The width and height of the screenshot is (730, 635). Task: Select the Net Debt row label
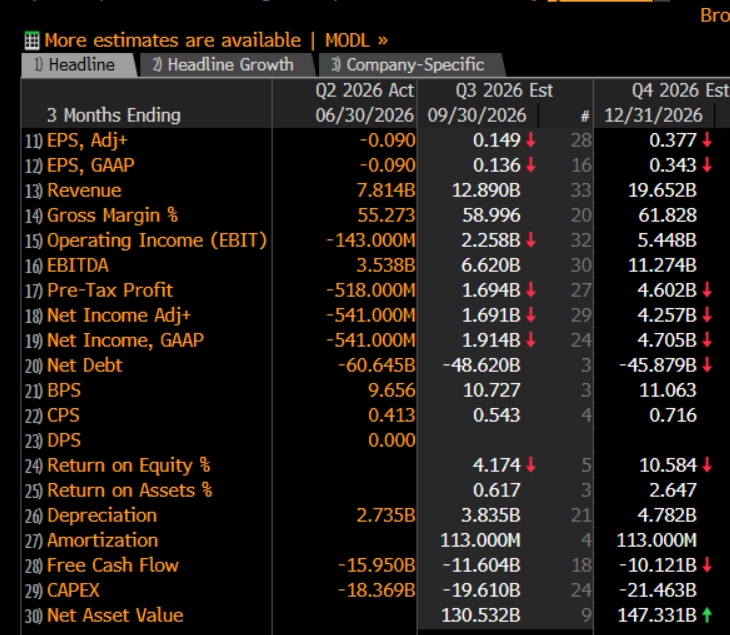85,365
